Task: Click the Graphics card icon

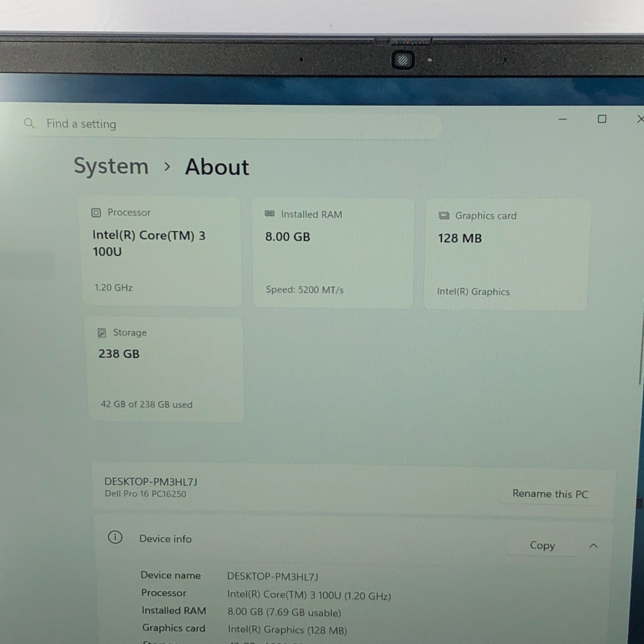Action: [x=444, y=216]
